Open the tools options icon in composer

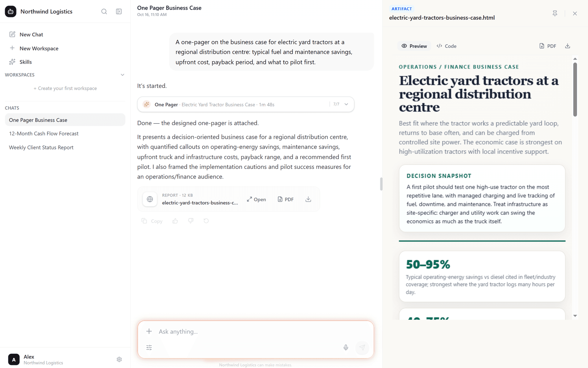coord(149,347)
